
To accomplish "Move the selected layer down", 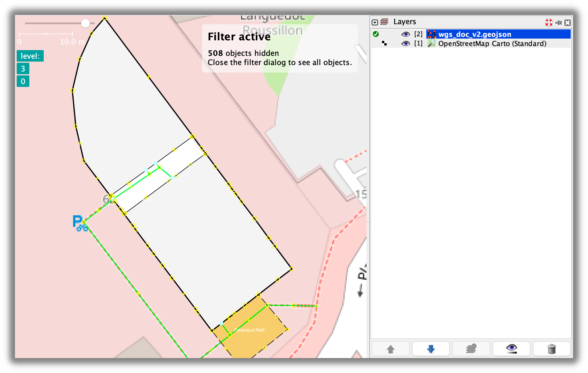I will click(431, 349).
